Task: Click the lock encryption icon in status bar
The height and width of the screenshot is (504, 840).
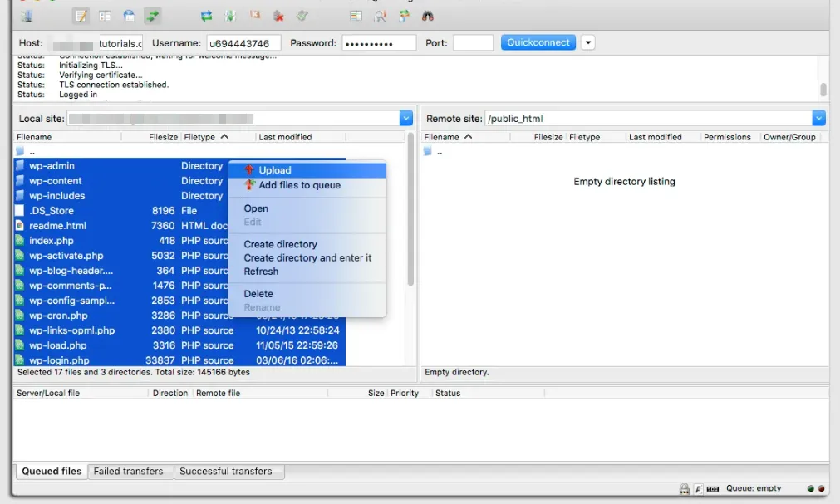Action: point(685,488)
